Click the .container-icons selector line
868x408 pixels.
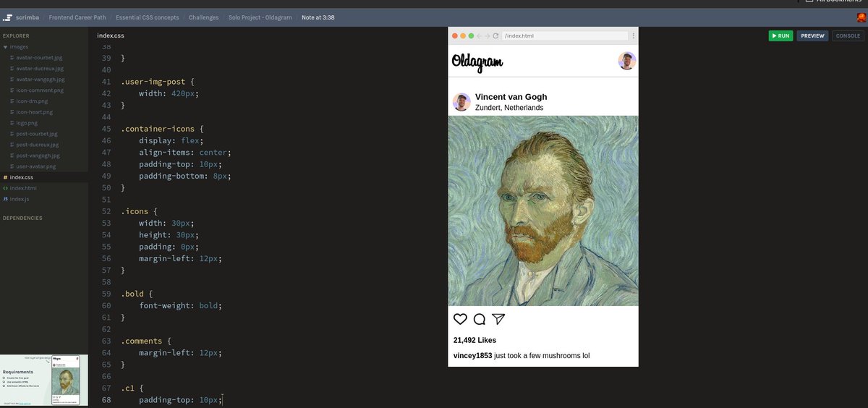pos(163,129)
